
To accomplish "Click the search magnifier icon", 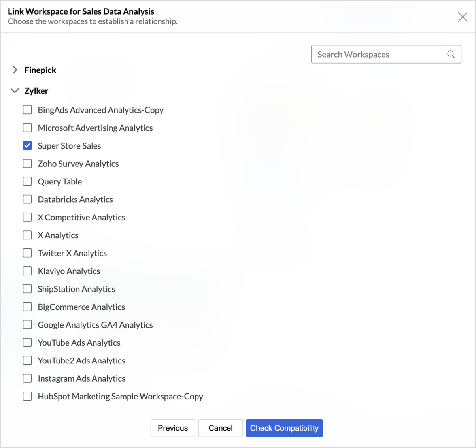I will click(x=451, y=54).
